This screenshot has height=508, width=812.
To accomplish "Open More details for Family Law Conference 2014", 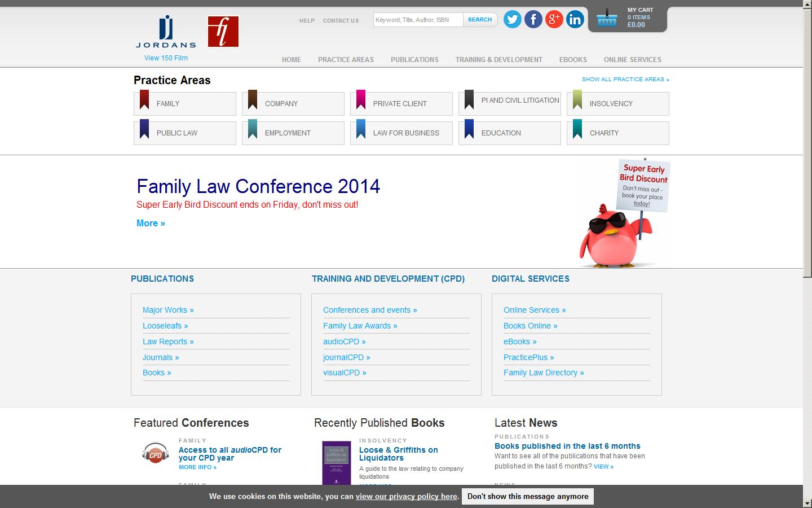I will pos(150,223).
